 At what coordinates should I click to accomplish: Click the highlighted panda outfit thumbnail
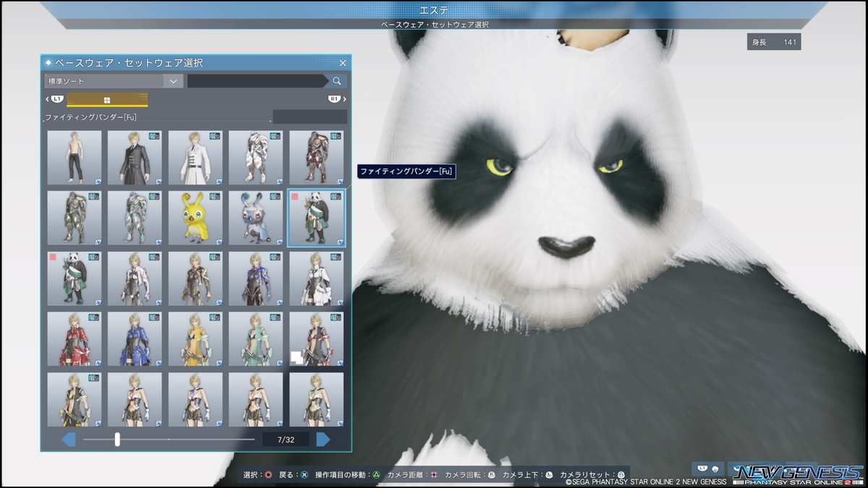[317, 218]
